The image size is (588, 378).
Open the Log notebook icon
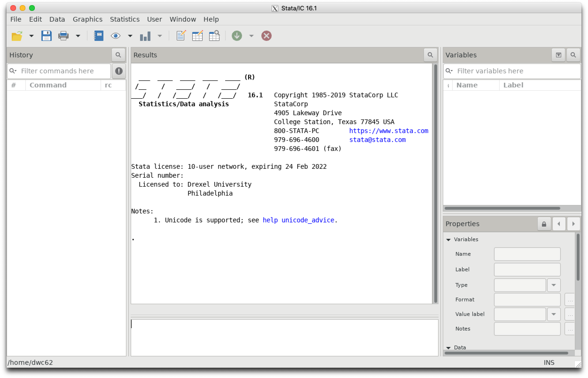pyautogui.click(x=99, y=36)
